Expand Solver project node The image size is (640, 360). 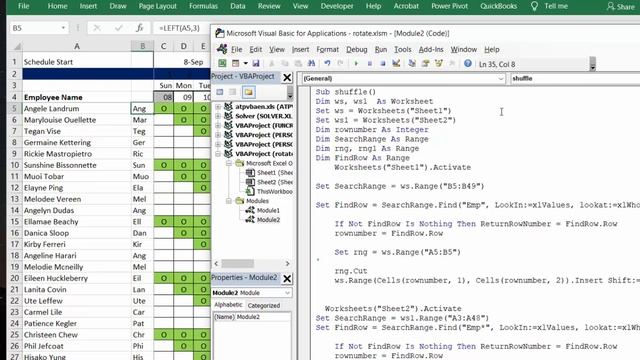[x=218, y=116]
